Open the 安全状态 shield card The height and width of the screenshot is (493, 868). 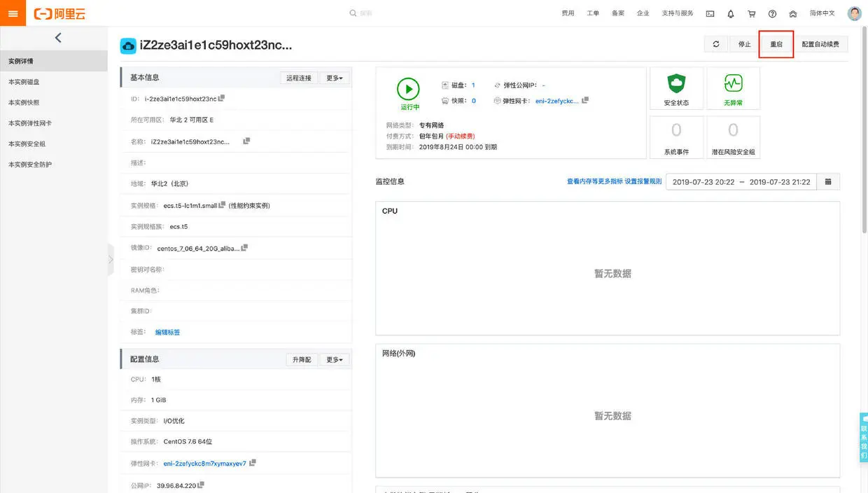pos(676,88)
